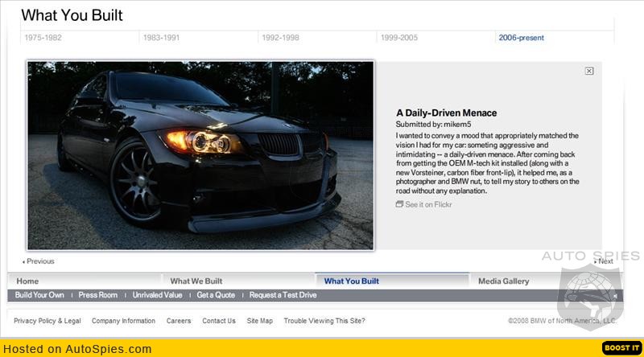The width and height of the screenshot is (644, 357).
Task: Click Build Your Own link
Action: tap(39, 295)
